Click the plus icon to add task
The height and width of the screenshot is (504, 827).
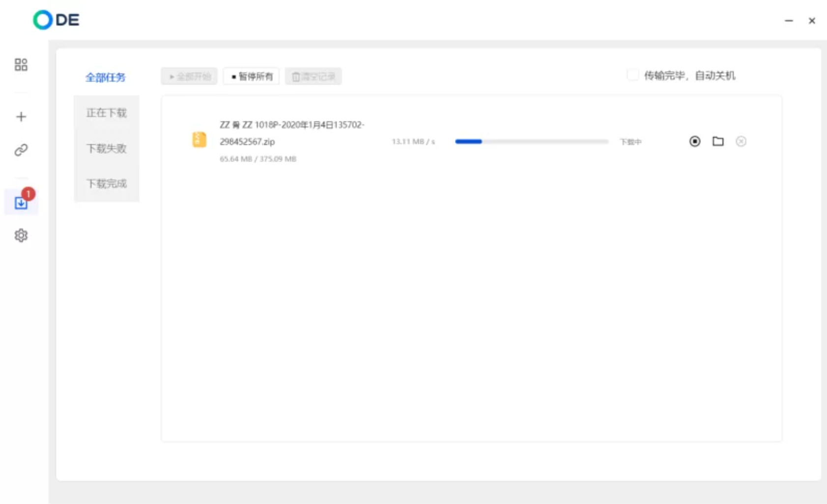pyautogui.click(x=21, y=117)
